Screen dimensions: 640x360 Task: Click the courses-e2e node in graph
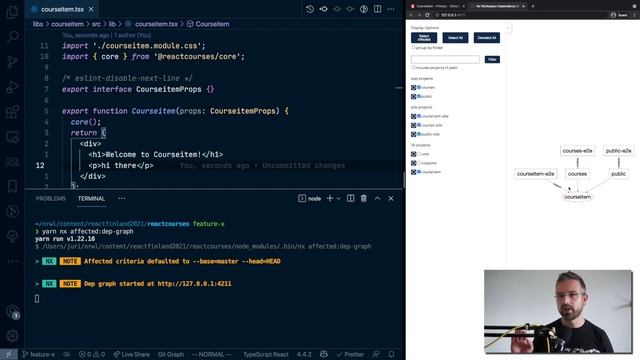(x=577, y=151)
